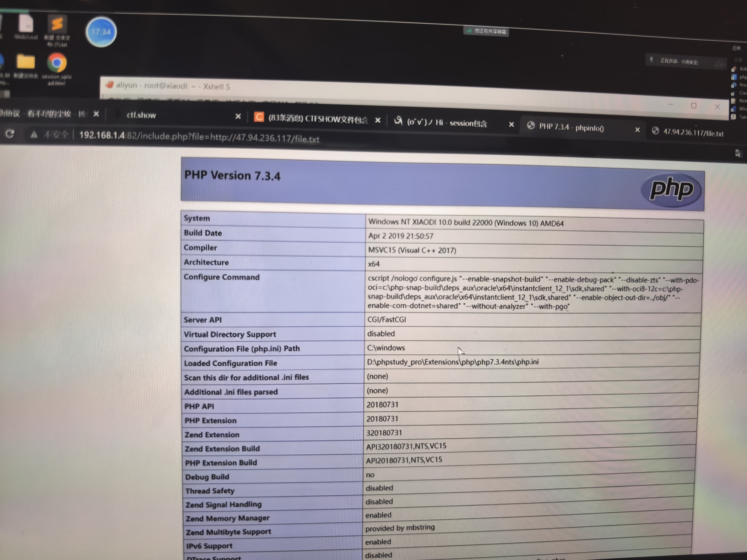The height and width of the screenshot is (560, 747).
Task: Click the address bar URL field
Action: click(x=199, y=137)
